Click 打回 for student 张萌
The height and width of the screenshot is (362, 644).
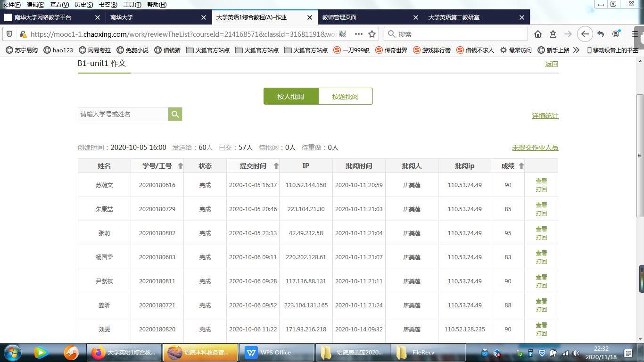(541, 238)
